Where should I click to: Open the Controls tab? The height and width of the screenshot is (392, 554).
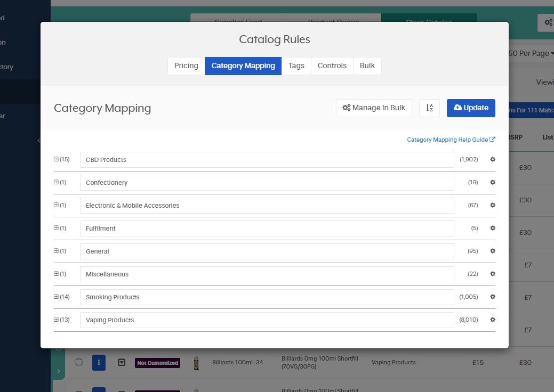332,66
